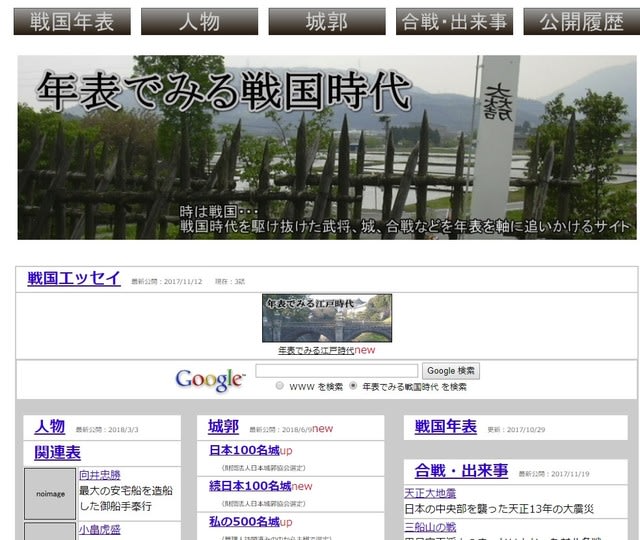
Task: Open the 関連表 link
Action: (58, 453)
